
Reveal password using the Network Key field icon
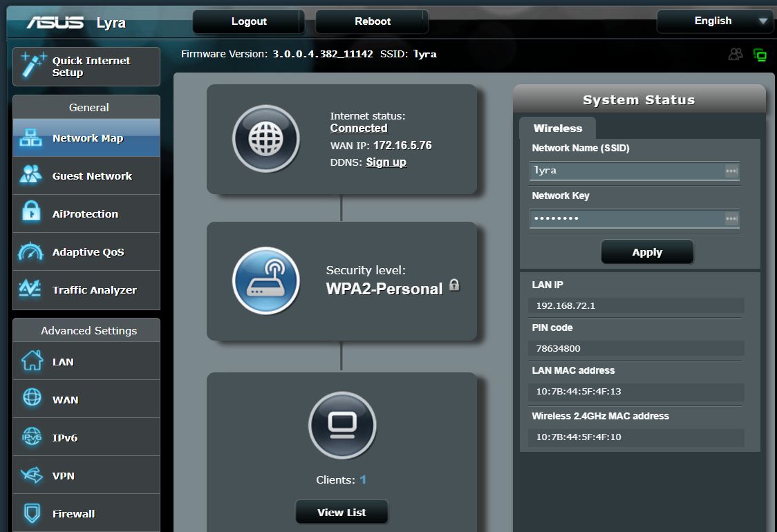click(731, 218)
